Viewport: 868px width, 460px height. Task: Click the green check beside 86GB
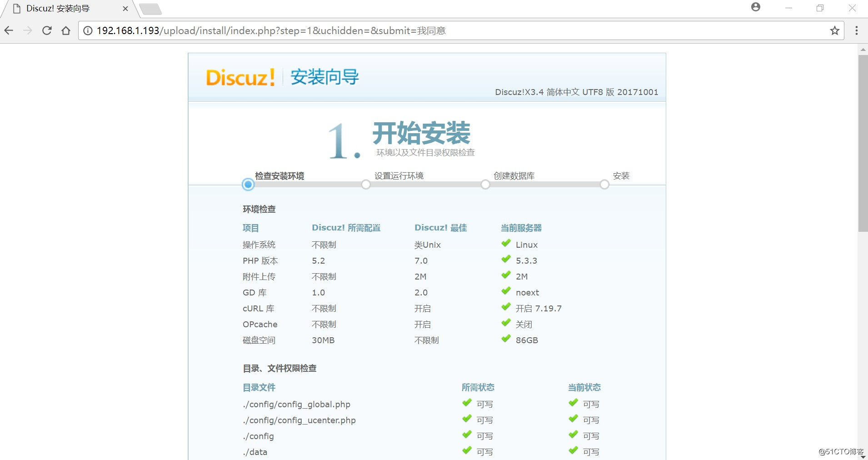506,339
